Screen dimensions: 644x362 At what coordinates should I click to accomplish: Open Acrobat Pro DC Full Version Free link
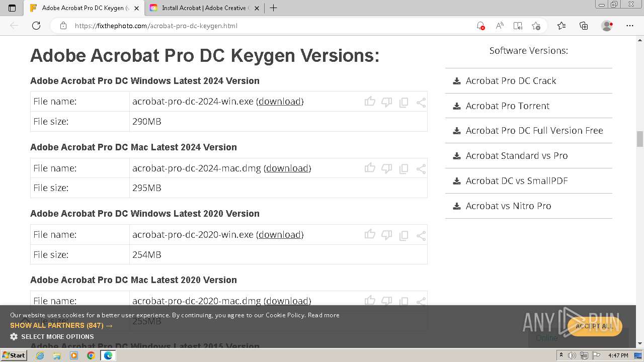[x=534, y=130]
